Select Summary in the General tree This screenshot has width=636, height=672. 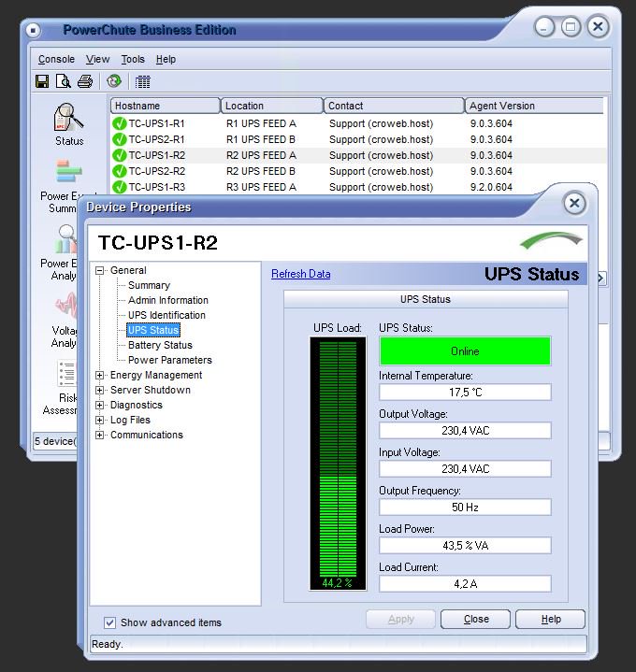pos(149,285)
